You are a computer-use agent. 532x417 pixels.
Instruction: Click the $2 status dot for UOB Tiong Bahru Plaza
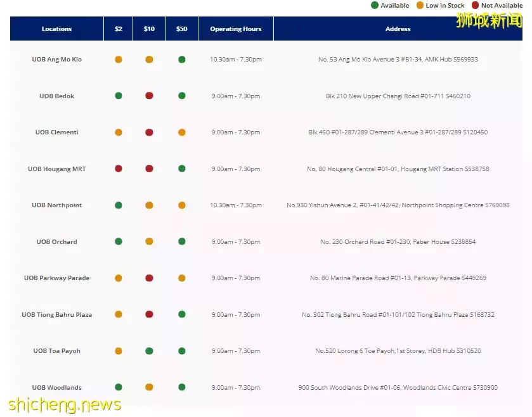pyautogui.click(x=119, y=314)
